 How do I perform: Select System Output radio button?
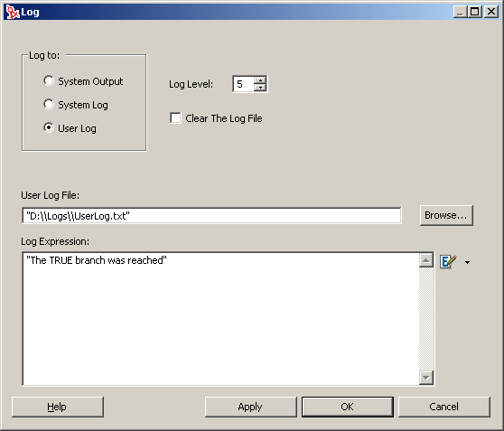[x=49, y=80]
